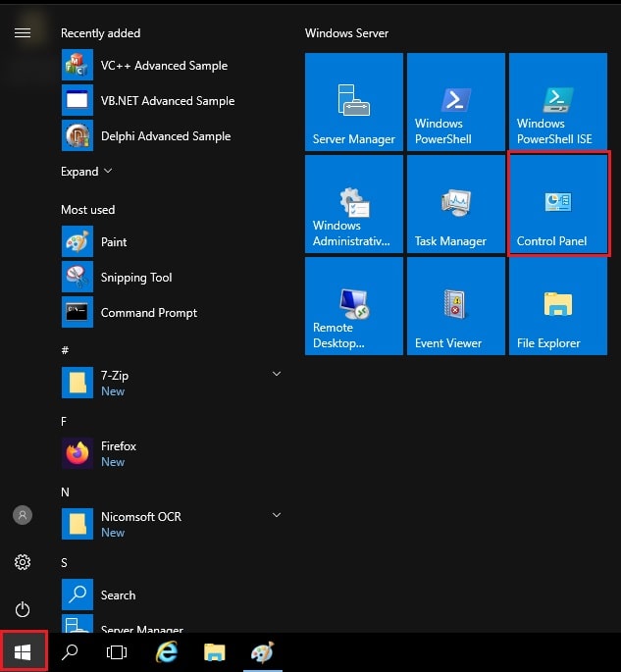Click the taskbar search magnifier
This screenshot has height=672, width=621.
tap(70, 651)
